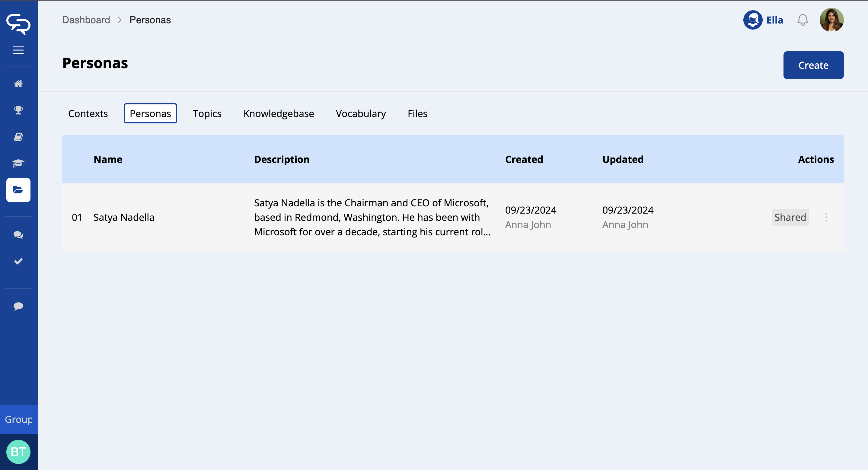Click the user profile photo avatar
This screenshot has height=470, width=868.
pos(831,20)
